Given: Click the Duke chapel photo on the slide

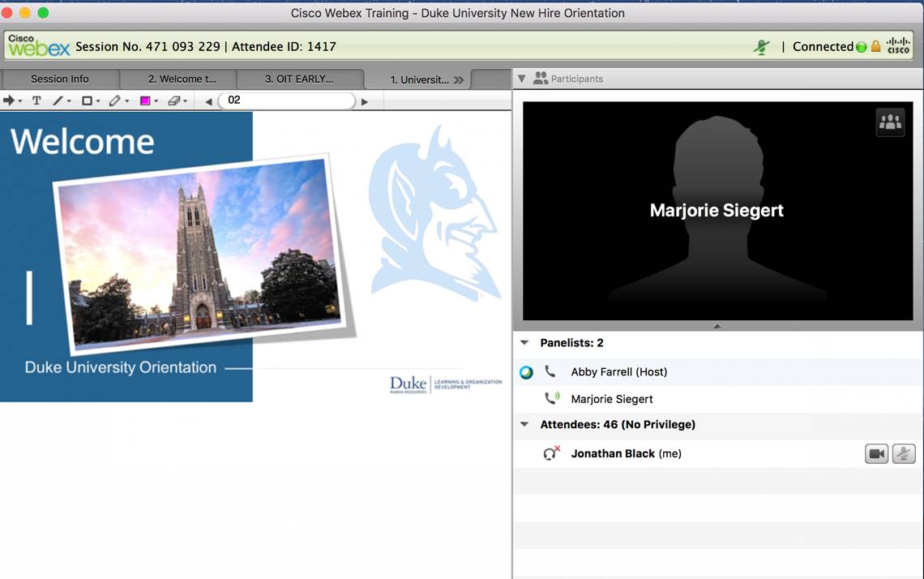Looking at the screenshot, I should point(200,254).
